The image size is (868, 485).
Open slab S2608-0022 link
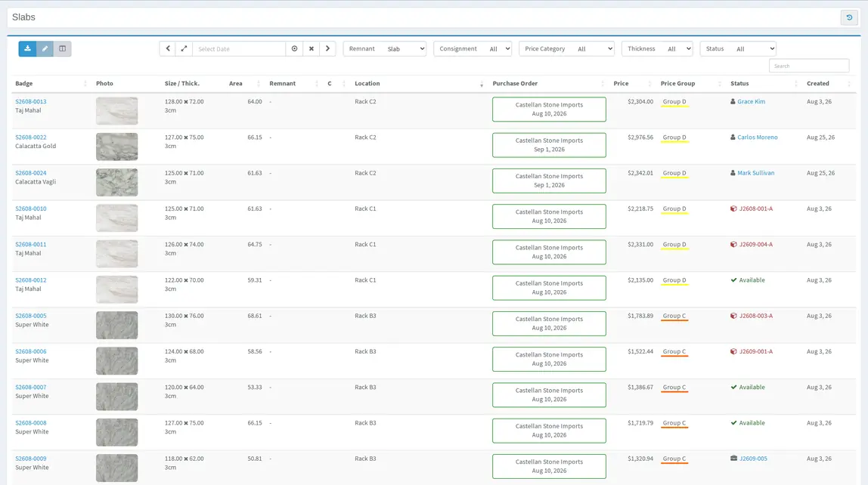point(31,137)
